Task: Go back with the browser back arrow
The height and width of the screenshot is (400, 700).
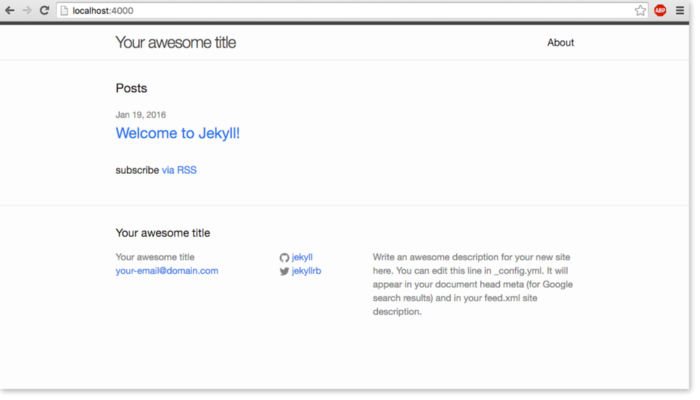Action: click(9, 10)
